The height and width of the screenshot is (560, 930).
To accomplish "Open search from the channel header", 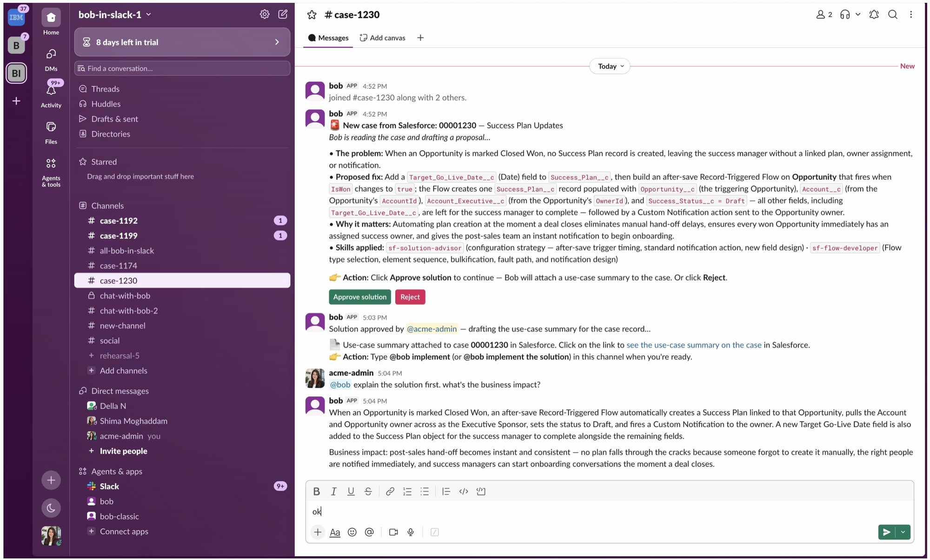I will click(892, 15).
